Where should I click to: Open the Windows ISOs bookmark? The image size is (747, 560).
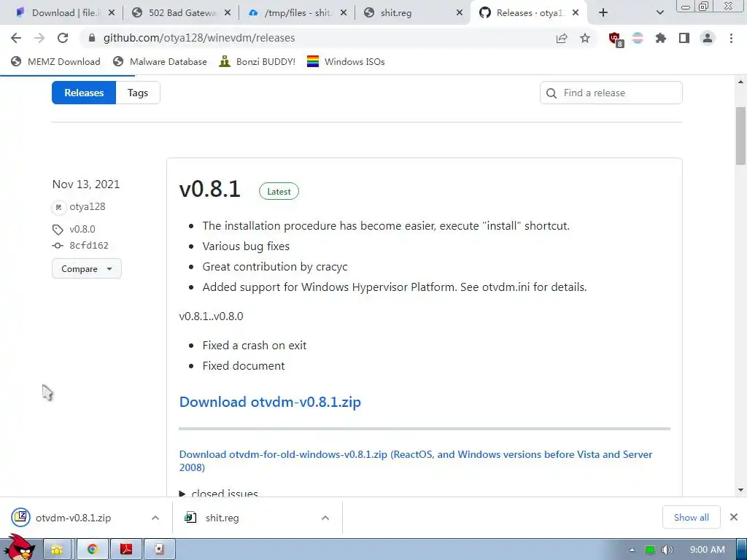point(346,61)
